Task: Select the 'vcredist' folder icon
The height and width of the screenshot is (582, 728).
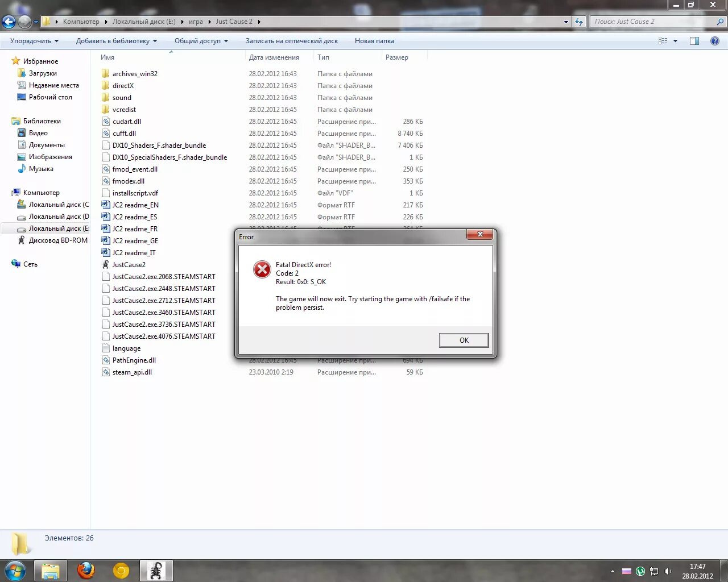Action: (x=106, y=110)
